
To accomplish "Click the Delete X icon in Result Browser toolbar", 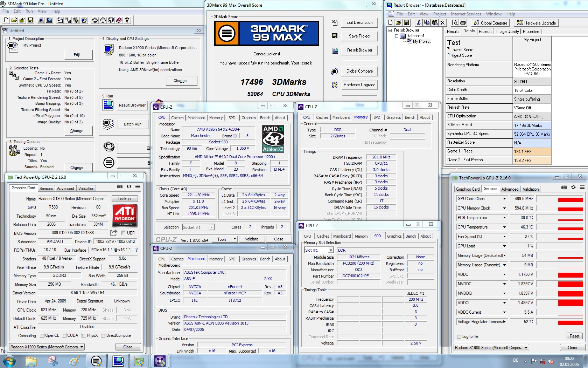I will 442,23.
